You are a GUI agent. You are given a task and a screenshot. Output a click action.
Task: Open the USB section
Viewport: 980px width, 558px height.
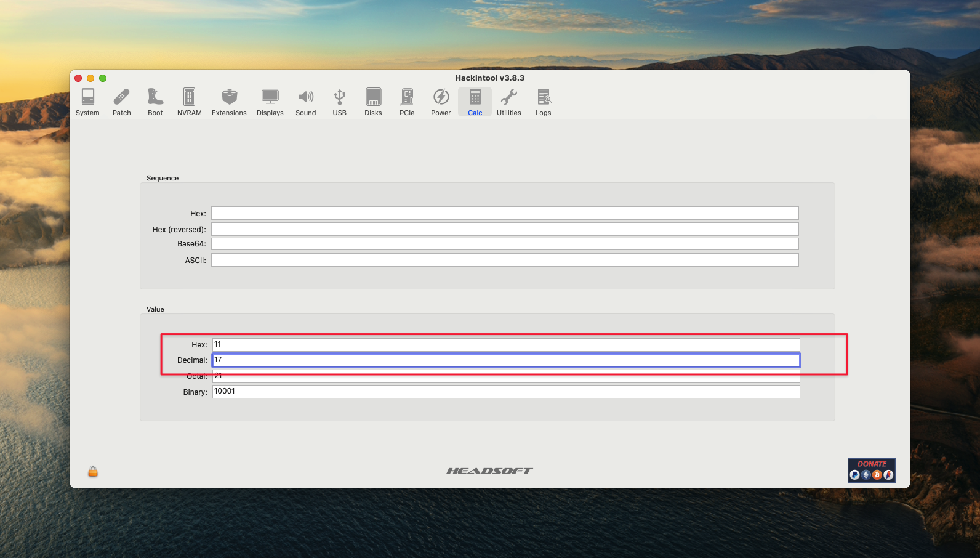[x=340, y=102]
